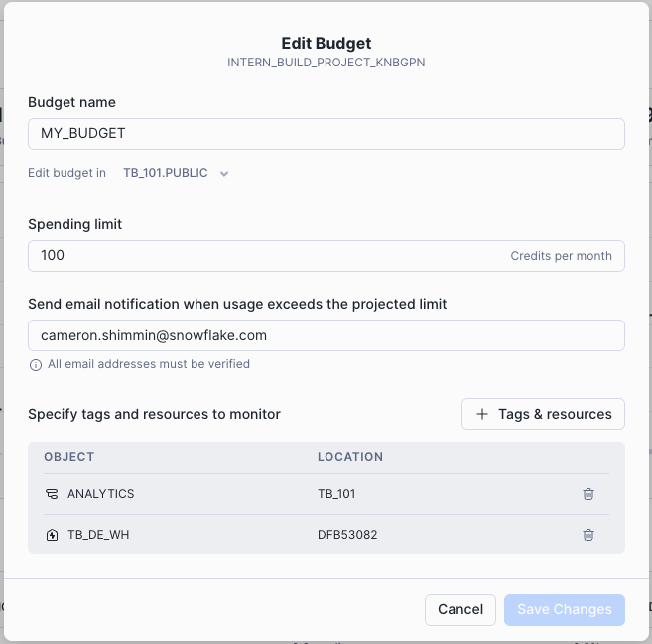Click the LOCATION column header

point(350,457)
